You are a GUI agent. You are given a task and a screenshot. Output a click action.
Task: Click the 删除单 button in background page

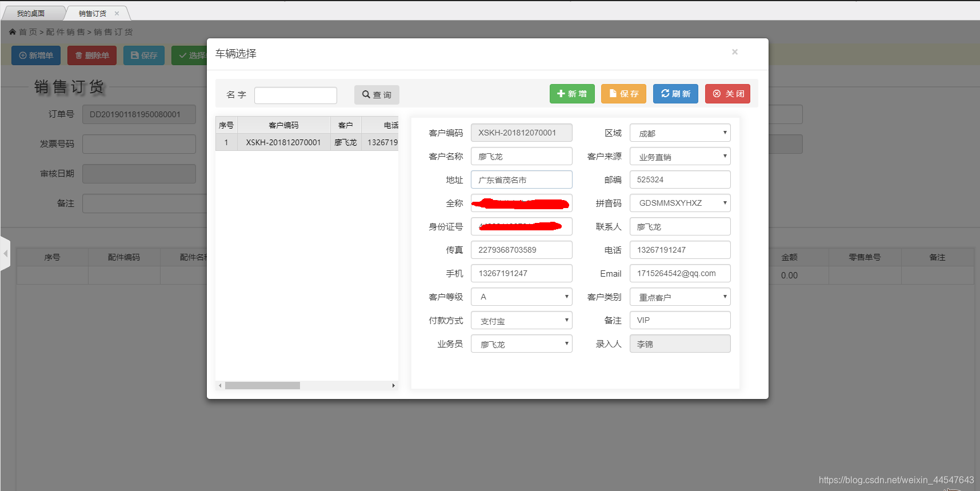pos(92,55)
